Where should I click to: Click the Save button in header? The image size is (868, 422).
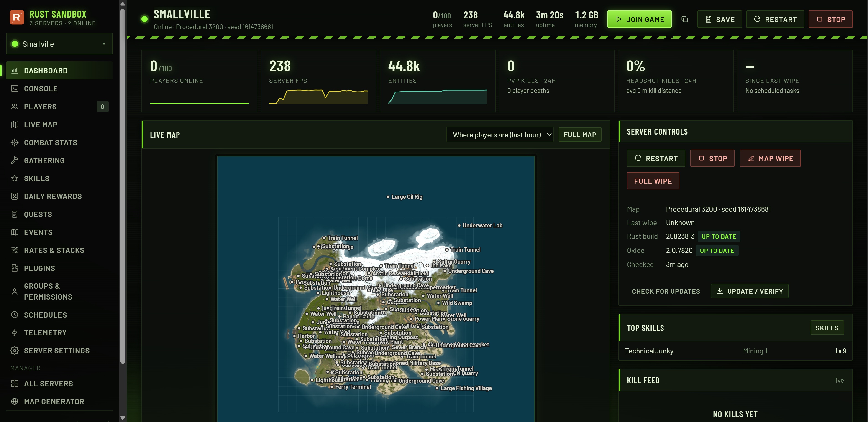coord(719,19)
